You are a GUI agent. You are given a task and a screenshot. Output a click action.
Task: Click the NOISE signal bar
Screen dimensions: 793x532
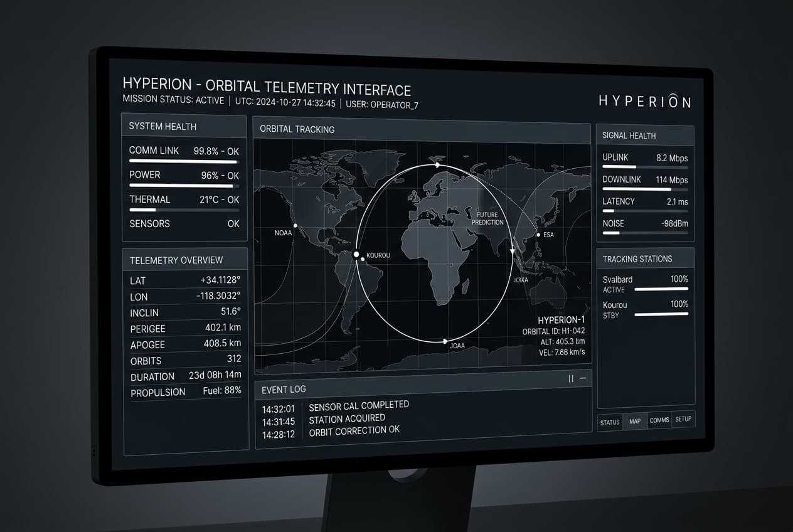click(x=645, y=233)
